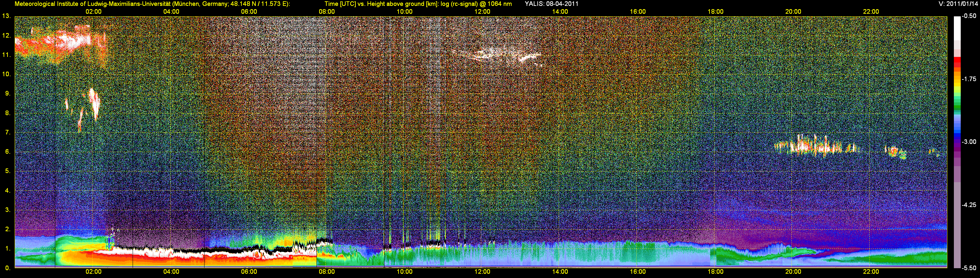Click the 12:00 label on the top time axis

(x=482, y=12)
